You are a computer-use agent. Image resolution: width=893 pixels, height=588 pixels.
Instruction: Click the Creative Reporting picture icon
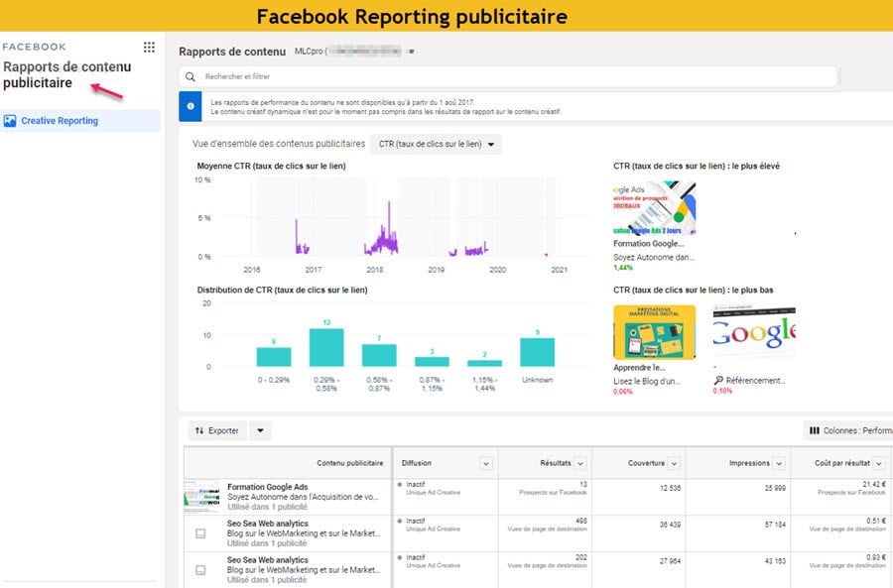point(10,121)
